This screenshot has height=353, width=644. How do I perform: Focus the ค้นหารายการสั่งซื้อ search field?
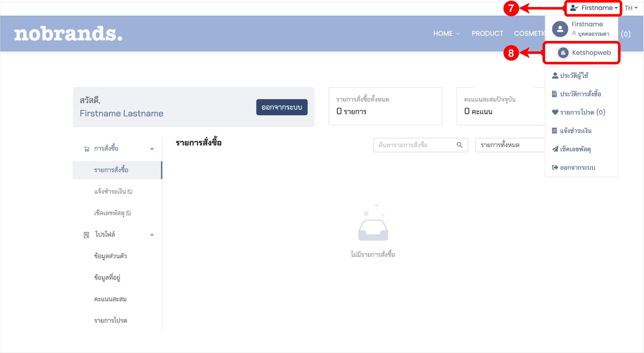tap(415, 145)
